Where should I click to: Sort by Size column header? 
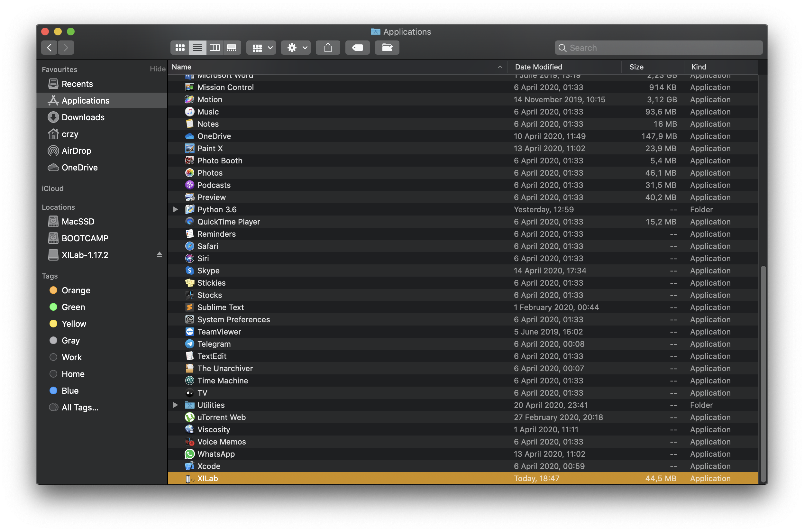[636, 67]
